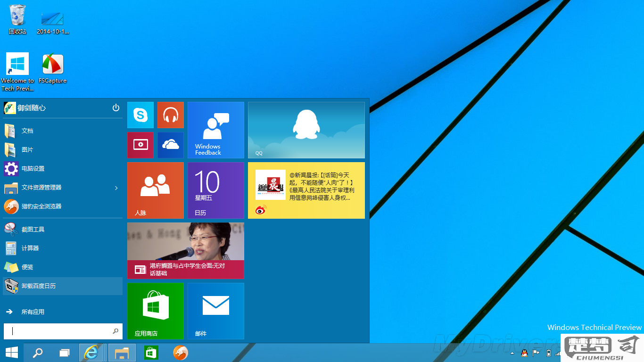Image resolution: width=644 pixels, height=362 pixels.
Task: Expand the 文件资源管理器 jump list arrow
Action: [x=116, y=188]
